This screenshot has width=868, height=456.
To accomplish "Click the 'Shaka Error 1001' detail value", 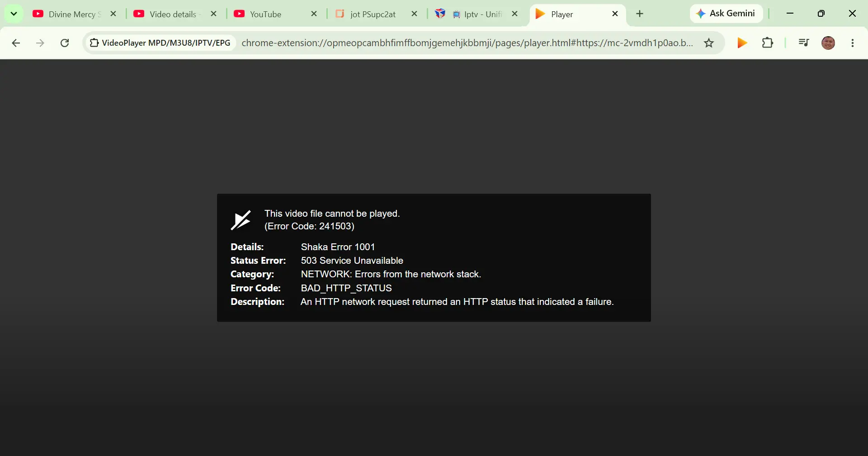I will pyautogui.click(x=338, y=247).
